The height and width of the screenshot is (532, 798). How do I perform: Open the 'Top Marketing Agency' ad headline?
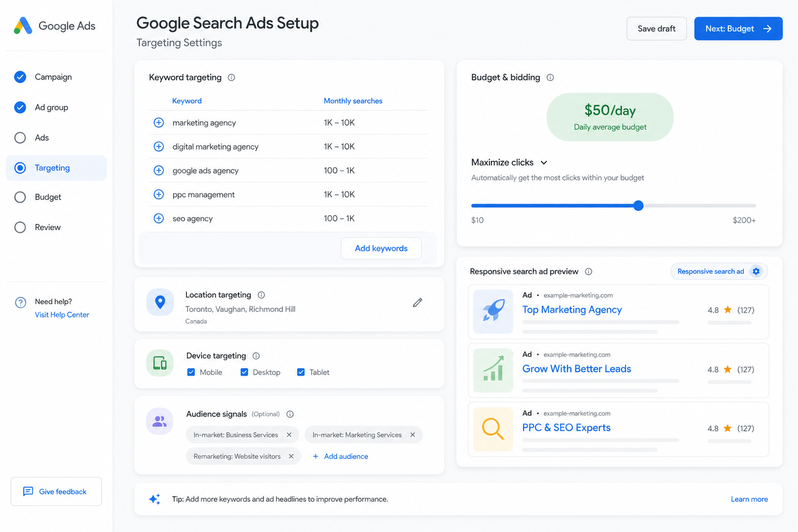click(x=572, y=310)
